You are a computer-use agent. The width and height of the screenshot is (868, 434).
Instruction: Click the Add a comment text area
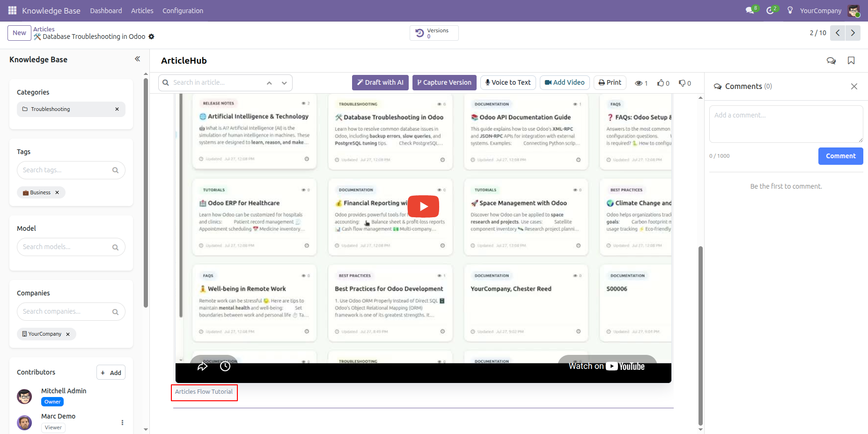[786, 124]
